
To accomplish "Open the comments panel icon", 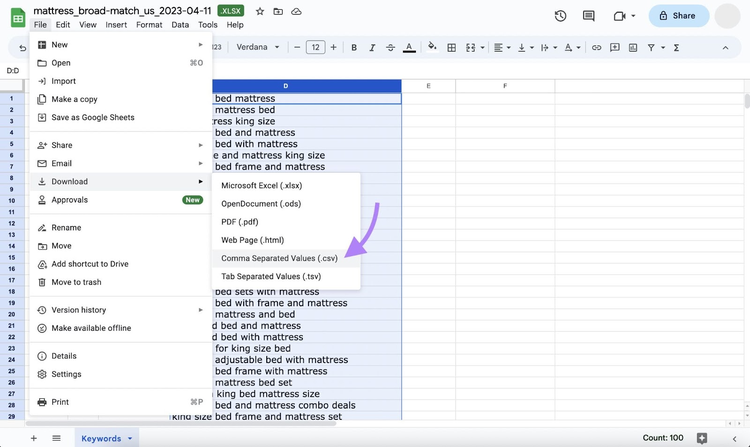I will (589, 16).
